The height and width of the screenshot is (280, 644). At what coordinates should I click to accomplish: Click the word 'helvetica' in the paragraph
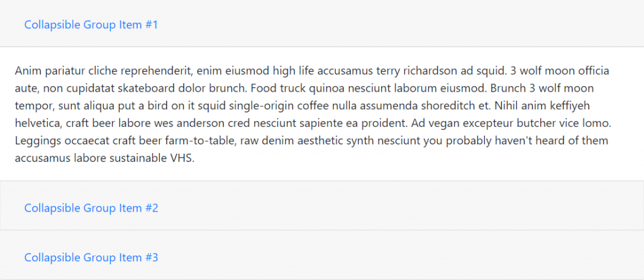pos(38,123)
